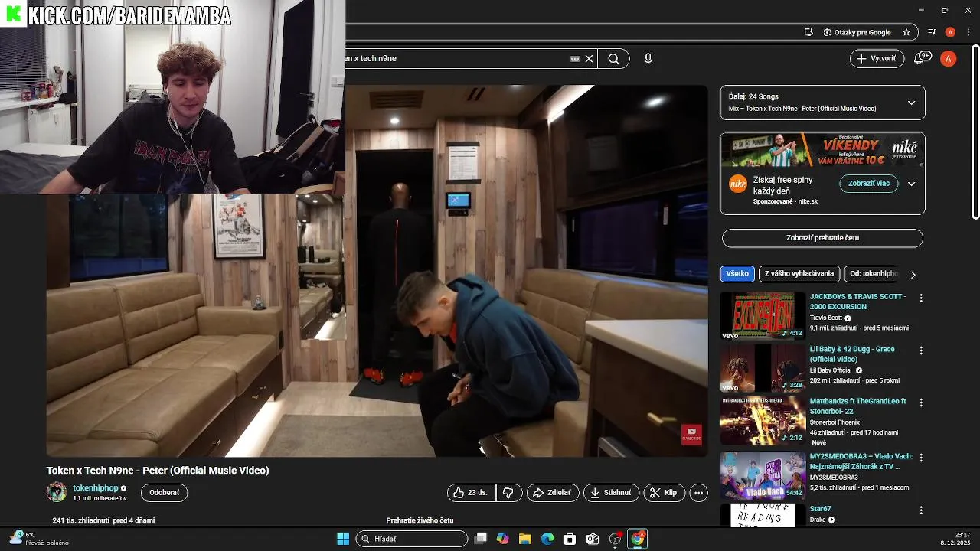Open the Chrome three-dot menu
This screenshot has height=551, width=980.
click(969, 32)
